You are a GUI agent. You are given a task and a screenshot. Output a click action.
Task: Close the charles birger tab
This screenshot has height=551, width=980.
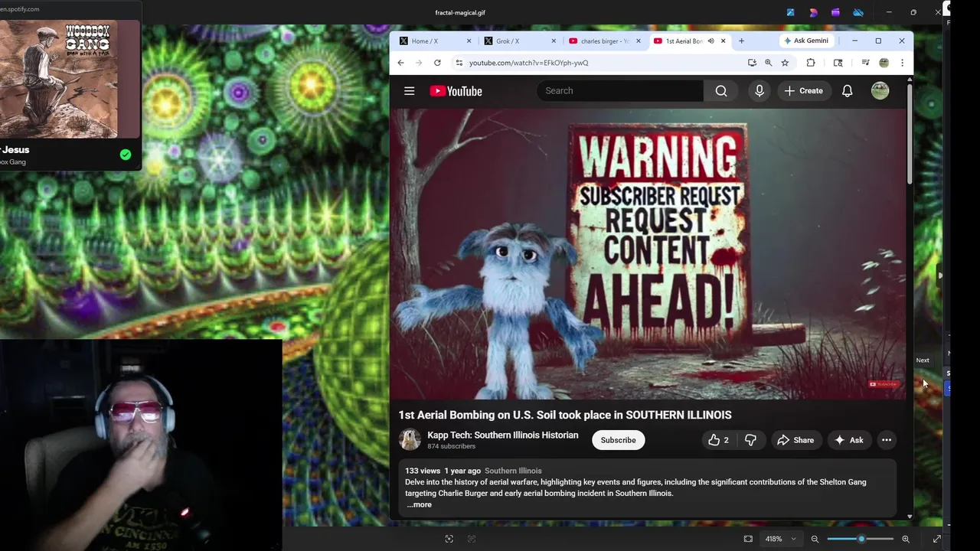coord(639,41)
